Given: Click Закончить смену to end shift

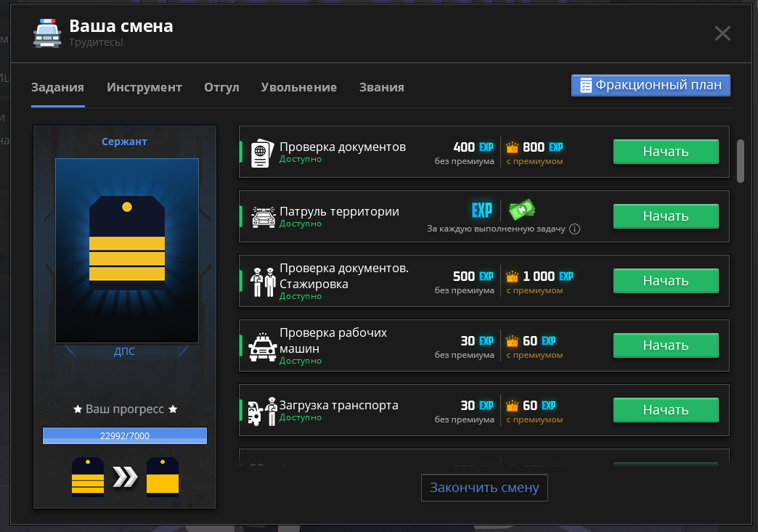Looking at the screenshot, I should click(x=484, y=488).
